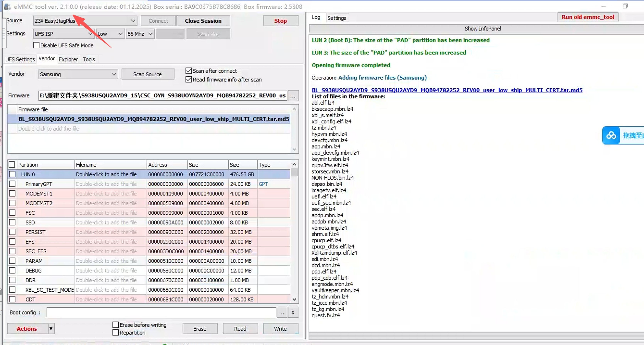Uncheck Scan after connect
Image resolution: width=644 pixels, height=345 pixels.
point(189,71)
